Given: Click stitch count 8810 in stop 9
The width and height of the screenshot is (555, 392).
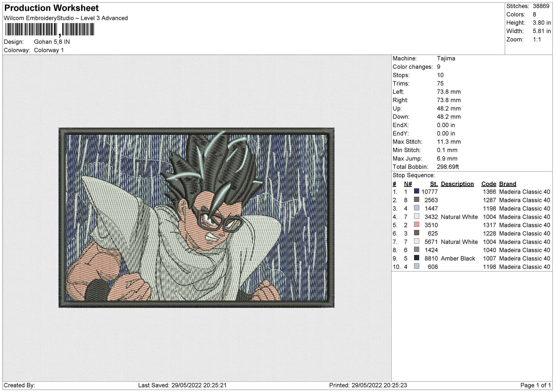Looking at the screenshot, I should (431, 258).
